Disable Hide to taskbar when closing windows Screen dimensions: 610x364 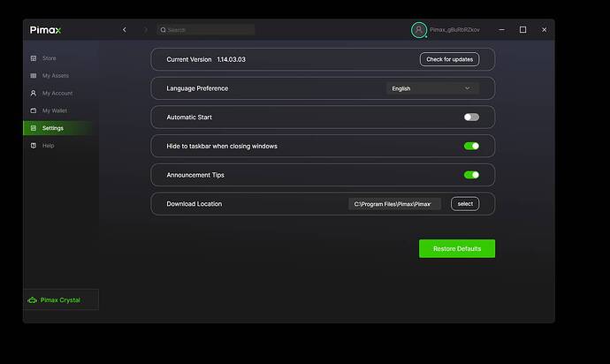coord(471,146)
